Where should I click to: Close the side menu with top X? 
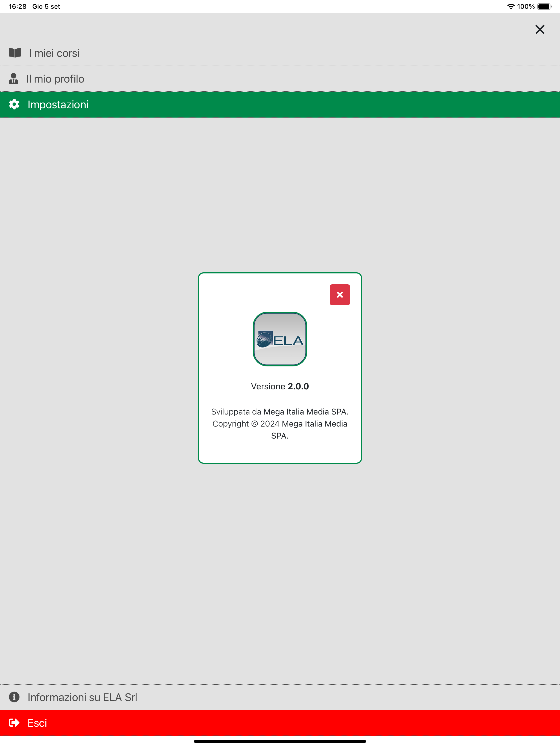540,29
